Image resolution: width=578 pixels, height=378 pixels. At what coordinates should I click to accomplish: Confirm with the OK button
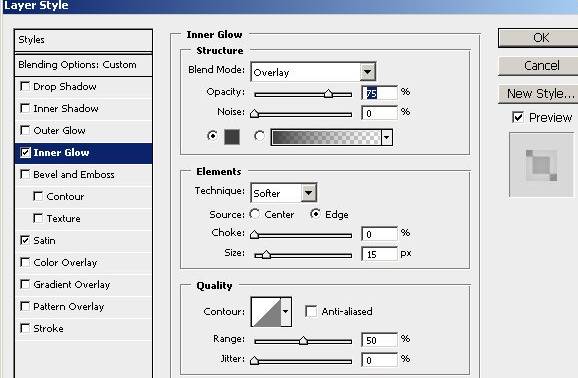pos(540,38)
